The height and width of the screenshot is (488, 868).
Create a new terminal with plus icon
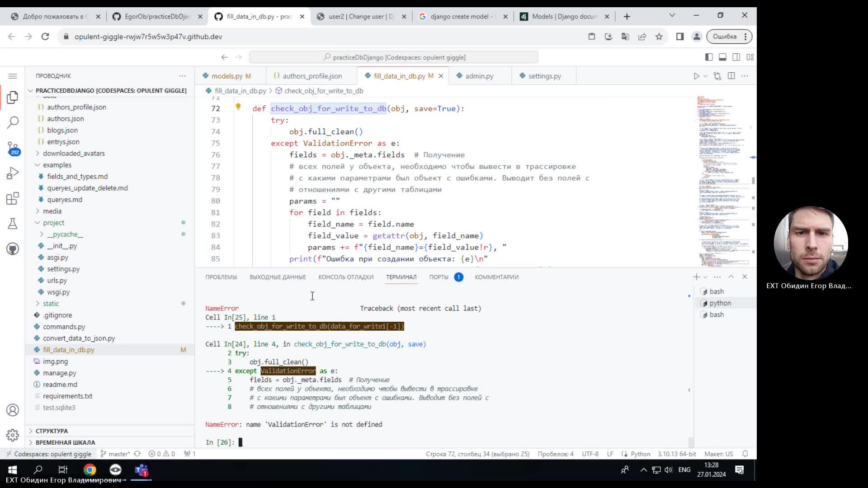(x=696, y=277)
